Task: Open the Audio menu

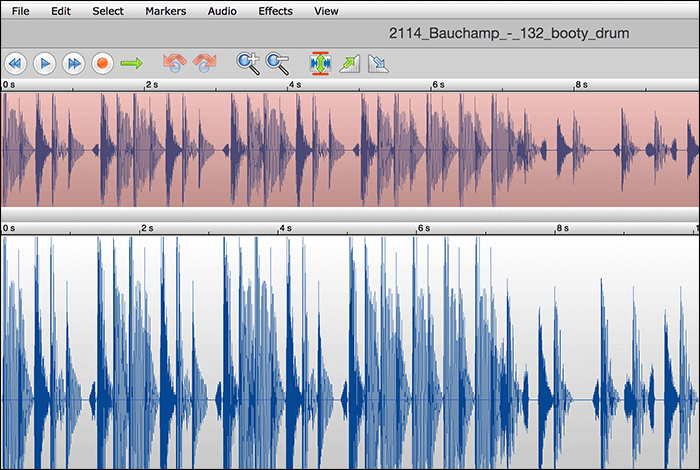Action: (223, 11)
